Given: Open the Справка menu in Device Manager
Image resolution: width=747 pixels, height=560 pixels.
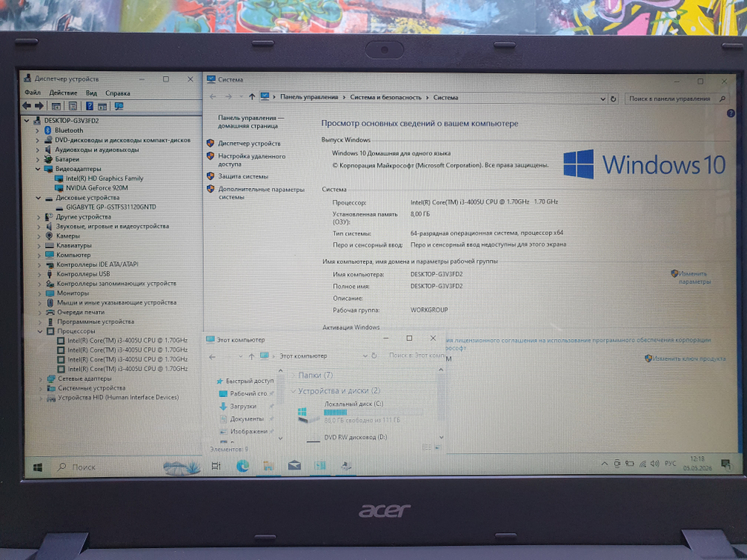Looking at the screenshot, I should point(118,93).
